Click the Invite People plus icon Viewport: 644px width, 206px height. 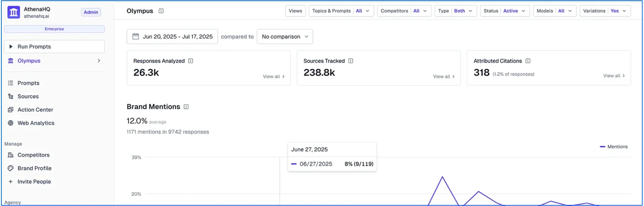11,182
